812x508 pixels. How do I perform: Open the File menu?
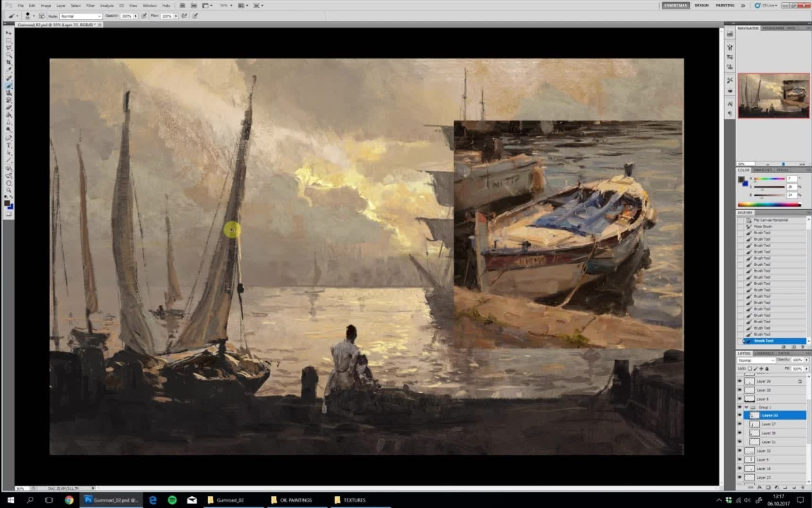(21, 6)
